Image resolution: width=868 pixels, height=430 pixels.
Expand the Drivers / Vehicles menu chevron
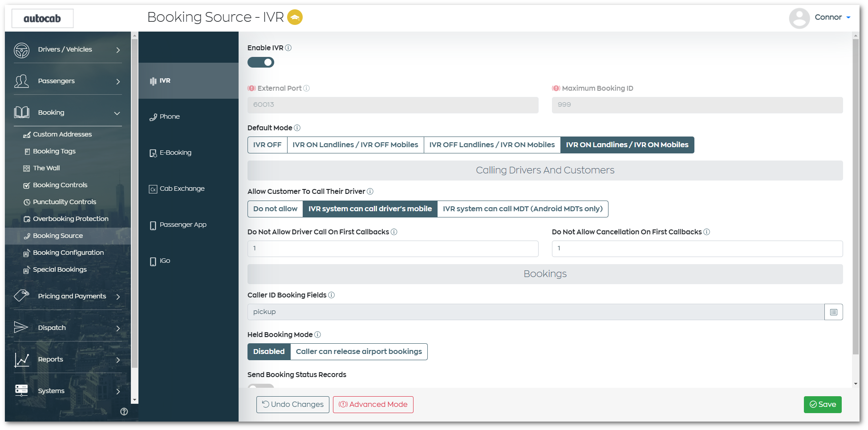tap(118, 50)
